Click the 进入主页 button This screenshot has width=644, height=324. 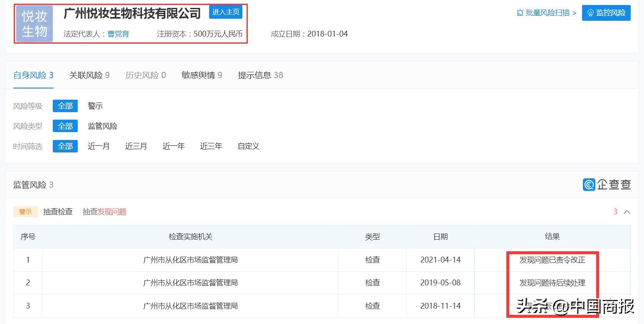coord(226,12)
